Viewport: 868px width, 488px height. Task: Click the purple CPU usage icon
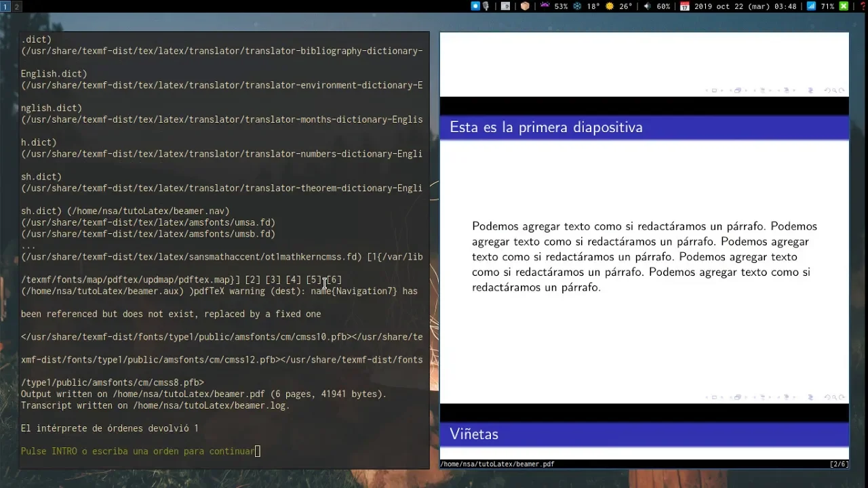coord(545,6)
